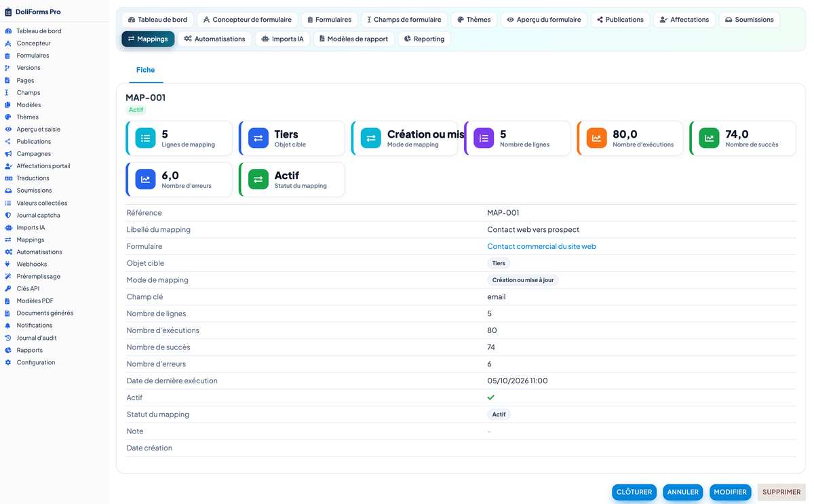The width and height of the screenshot is (814, 504).
Task: Click the CLÔTURER button
Action: [x=634, y=492]
